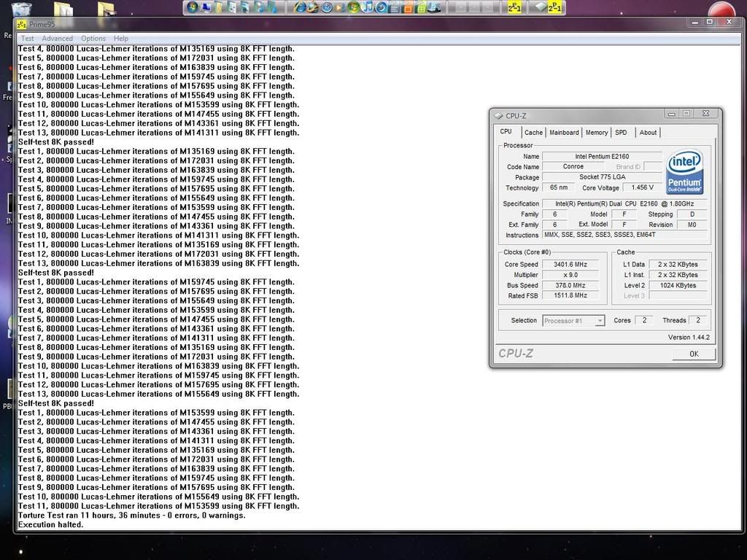747x560 pixels.
Task: Click the '65 nm' technology value
Action: point(558,187)
